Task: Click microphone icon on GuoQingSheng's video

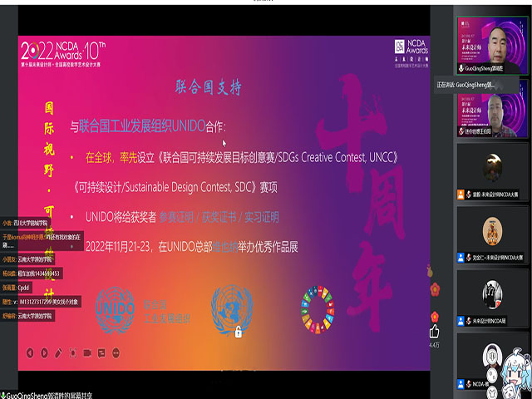Action: point(461,68)
